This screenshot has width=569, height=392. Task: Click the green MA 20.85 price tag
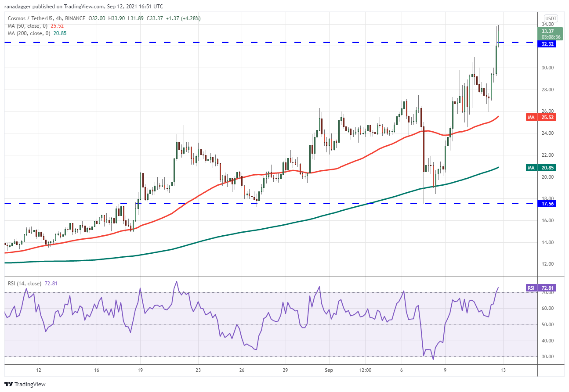tap(548, 168)
